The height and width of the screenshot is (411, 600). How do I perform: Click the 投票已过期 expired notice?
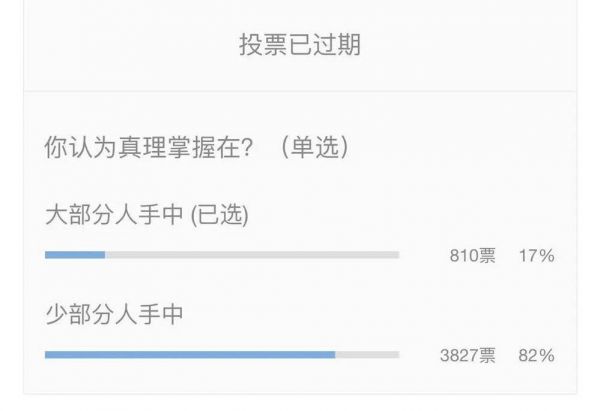[299, 45]
